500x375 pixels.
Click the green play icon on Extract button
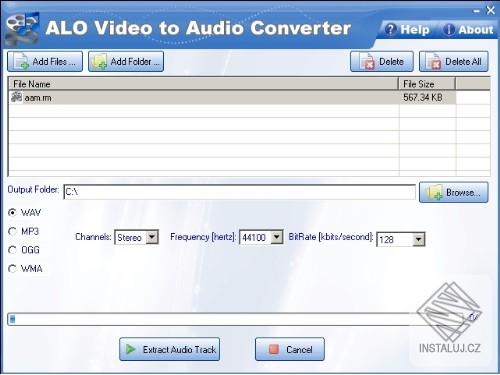(130, 349)
